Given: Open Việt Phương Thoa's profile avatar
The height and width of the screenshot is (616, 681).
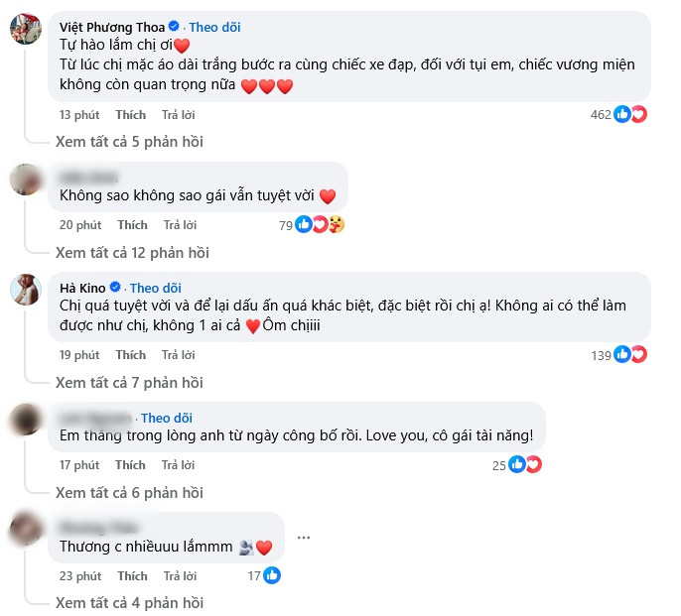Looking at the screenshot, I should point(25,31).
